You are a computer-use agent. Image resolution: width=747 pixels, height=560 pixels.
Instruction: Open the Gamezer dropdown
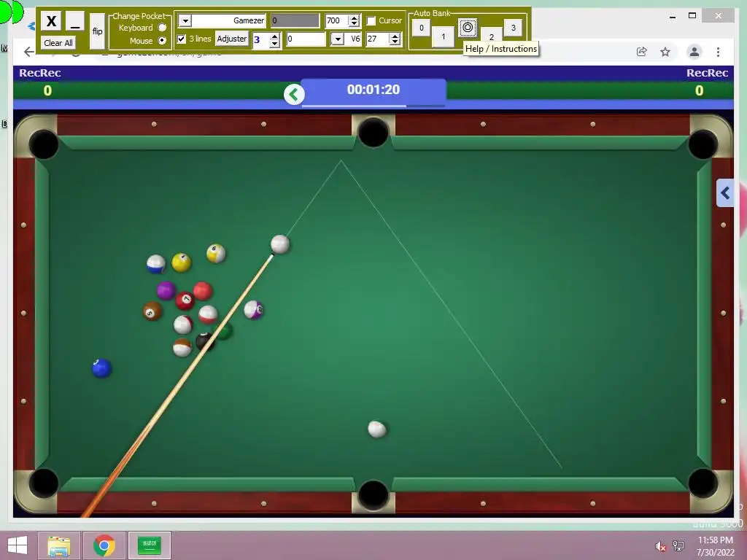point(185,20)
